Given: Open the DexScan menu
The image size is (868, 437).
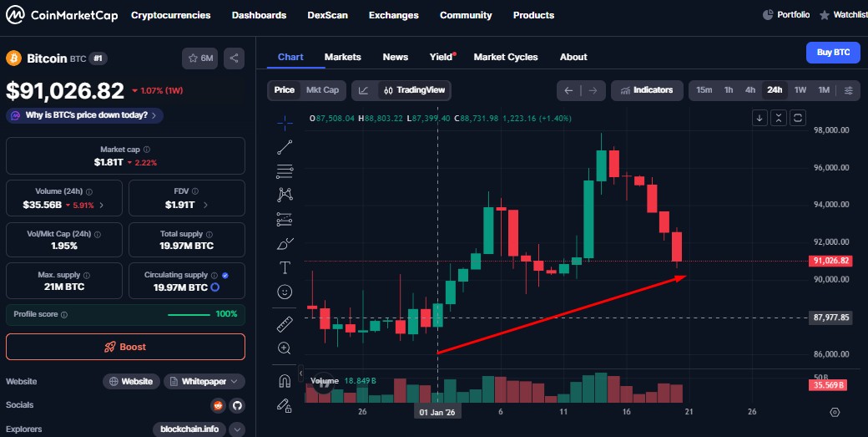Looking at the screenshot, I should tap(328, 16).
